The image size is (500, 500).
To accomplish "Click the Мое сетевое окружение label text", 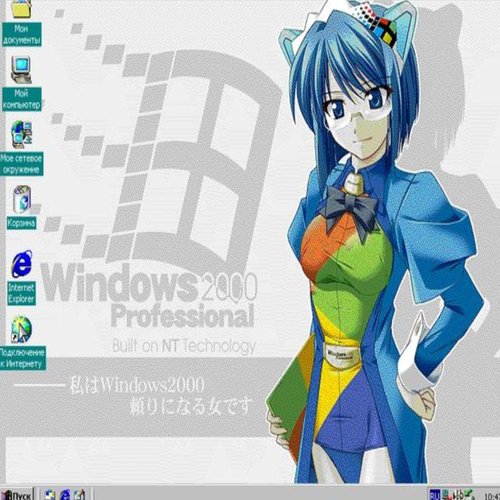I will (x=22, y=164).
